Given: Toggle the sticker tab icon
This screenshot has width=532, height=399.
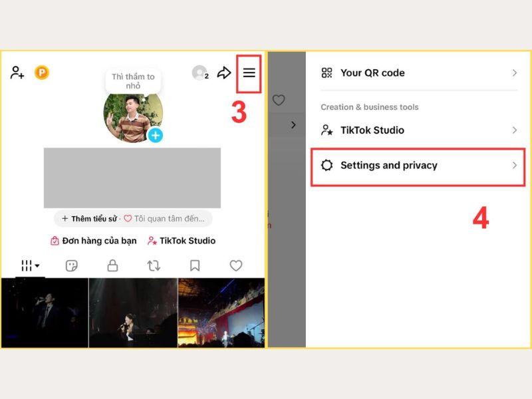Looking at the screenshot, I should tap(71, 265).
